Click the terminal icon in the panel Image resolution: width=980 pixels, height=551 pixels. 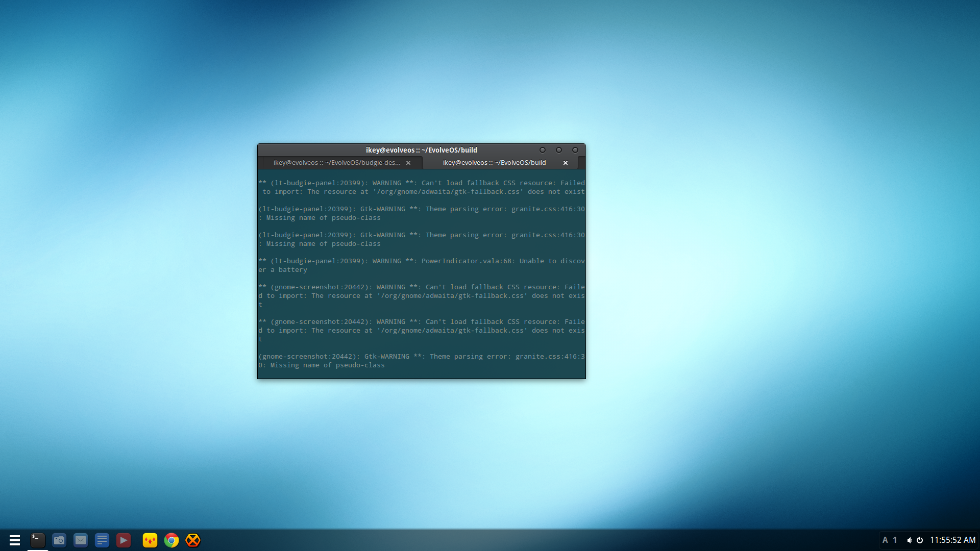(x=38, y=540)
